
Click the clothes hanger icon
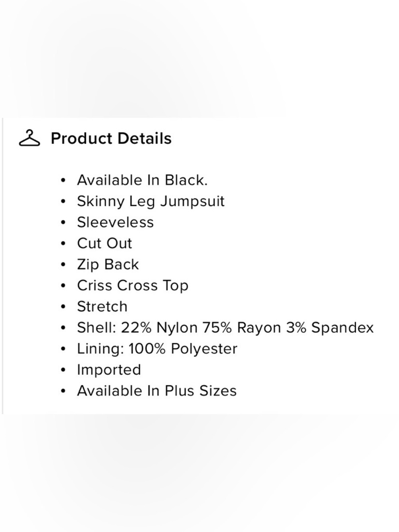pos(30,138)
